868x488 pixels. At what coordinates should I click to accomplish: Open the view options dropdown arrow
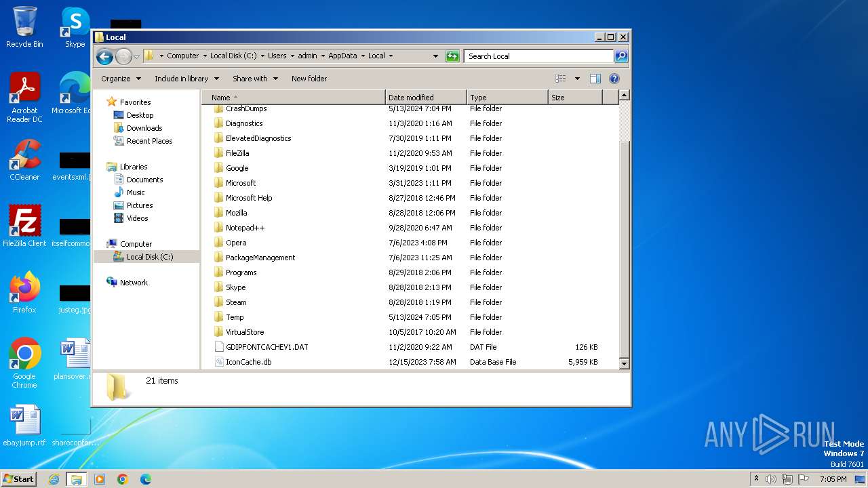click(x=577, y=79)
